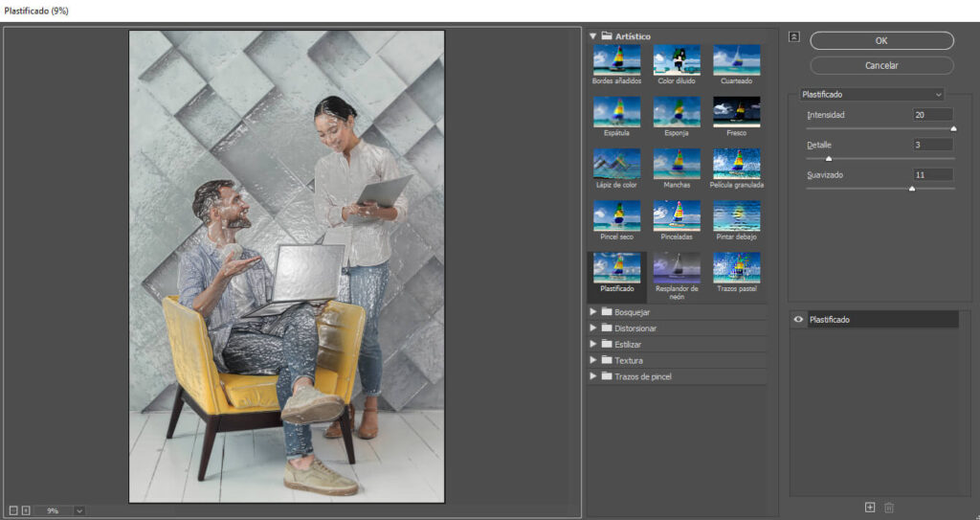Hide the Plastificado effect layer eye

pos(798,319)
